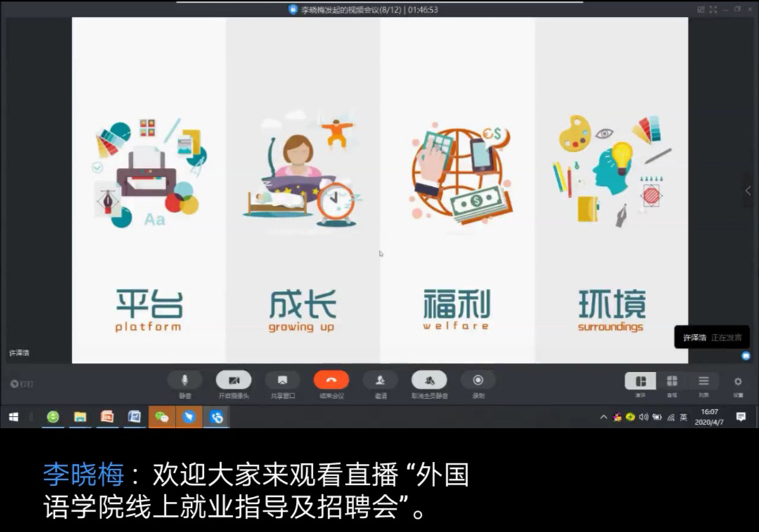Open the Windows Start menu
This screenshot has height=532, width=759.
click(13, 417)
